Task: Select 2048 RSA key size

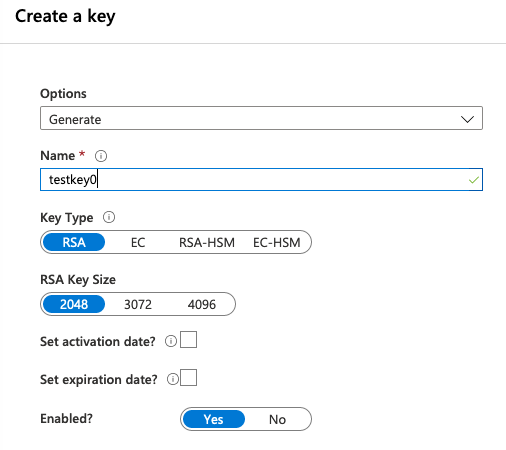Action: [74, 304]
